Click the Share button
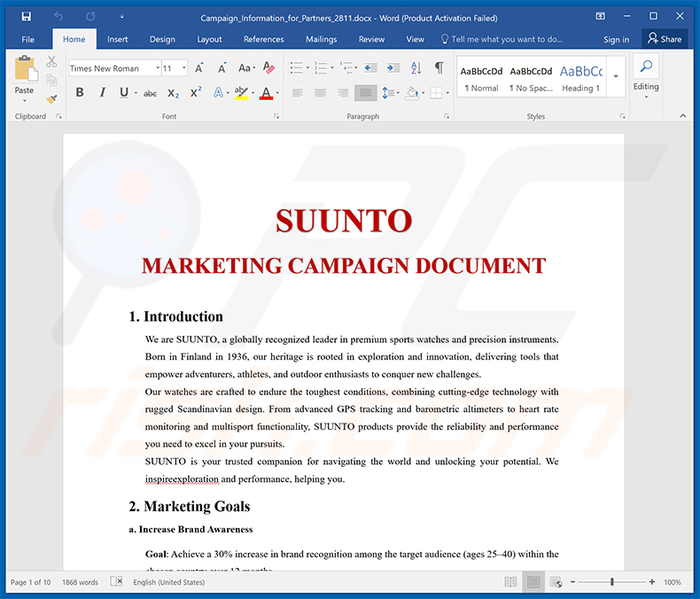Image resolution: width=700 pixels, height=599 pixels. (665, 39)
